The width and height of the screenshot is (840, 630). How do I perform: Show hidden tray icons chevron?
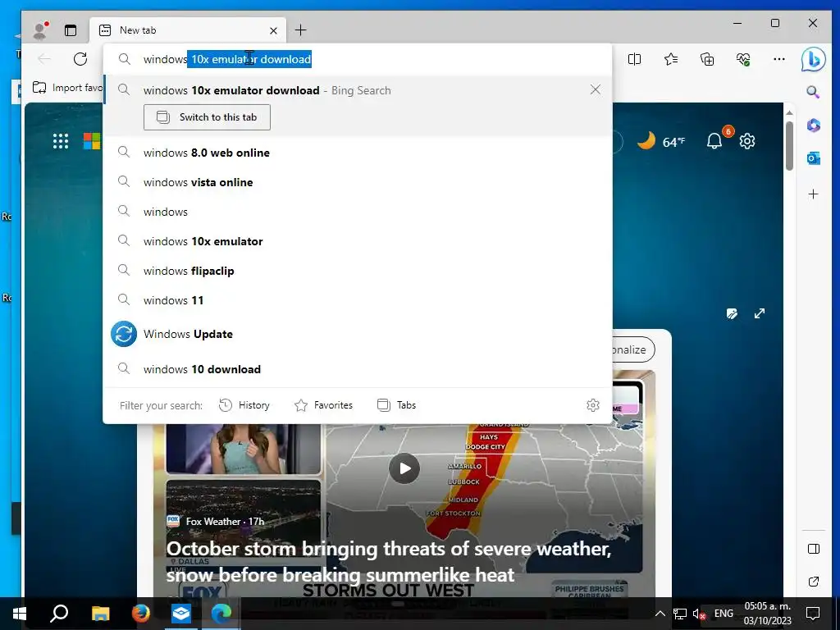pyautogui.click(x=660, y=614)
